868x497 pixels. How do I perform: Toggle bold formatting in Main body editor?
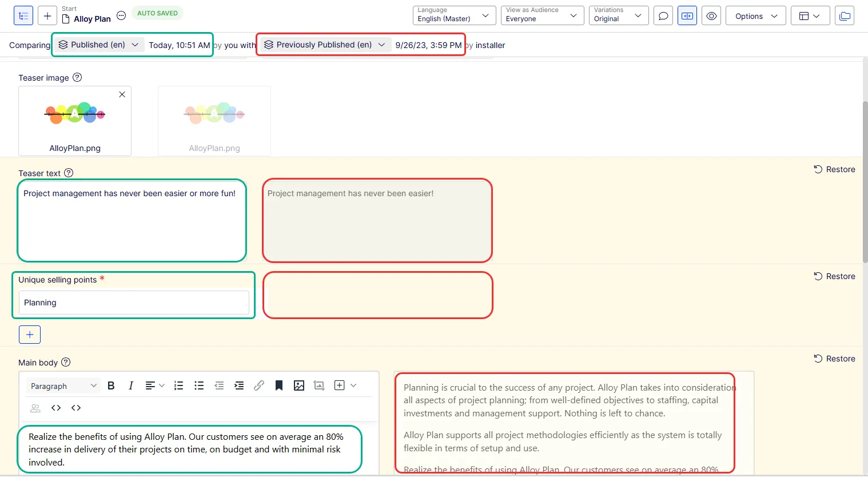click(111, 385)
